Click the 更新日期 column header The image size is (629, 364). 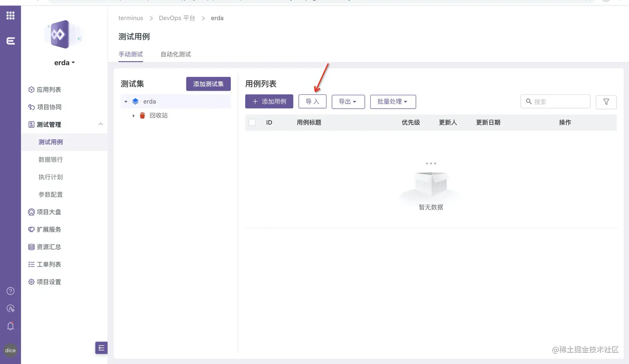[x=488, y=123]
